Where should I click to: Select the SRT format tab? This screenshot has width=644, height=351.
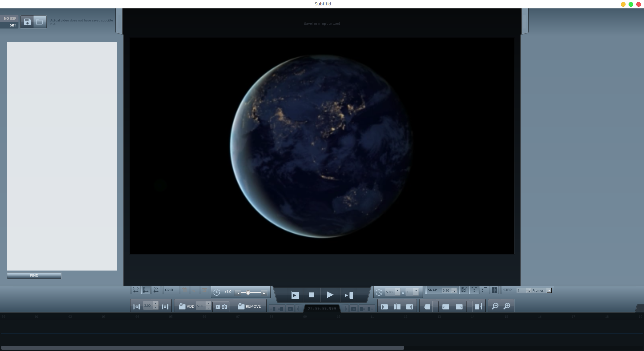point(13,25)
